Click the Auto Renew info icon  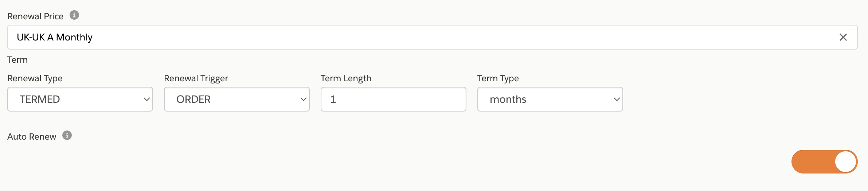[x=67, y=136]
